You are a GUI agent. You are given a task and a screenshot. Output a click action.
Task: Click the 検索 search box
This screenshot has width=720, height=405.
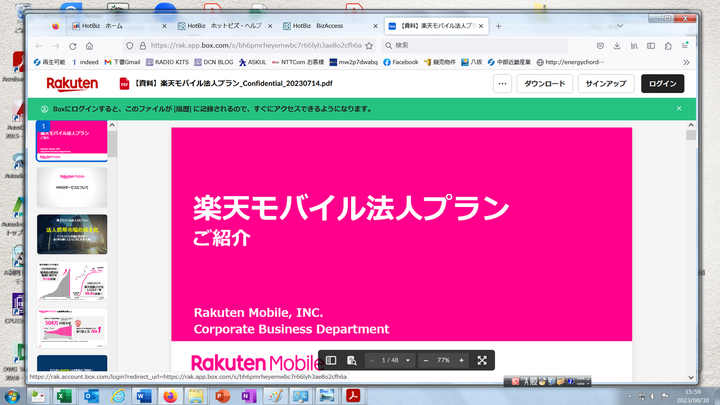click(x=474, y=45)
